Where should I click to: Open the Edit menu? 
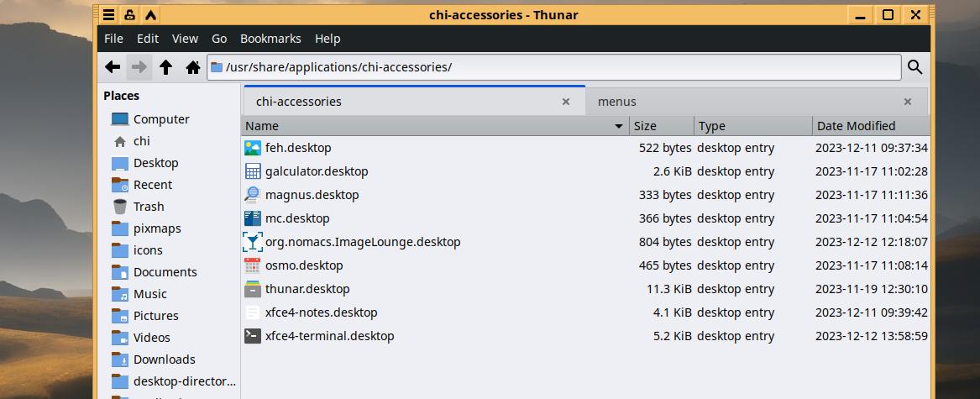click(x=148, y=39)
